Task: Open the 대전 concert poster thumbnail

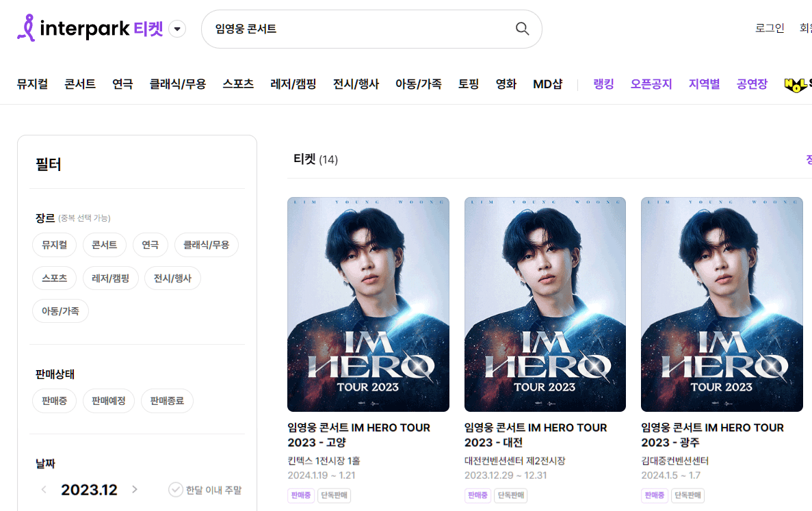Action: (545, 304)
